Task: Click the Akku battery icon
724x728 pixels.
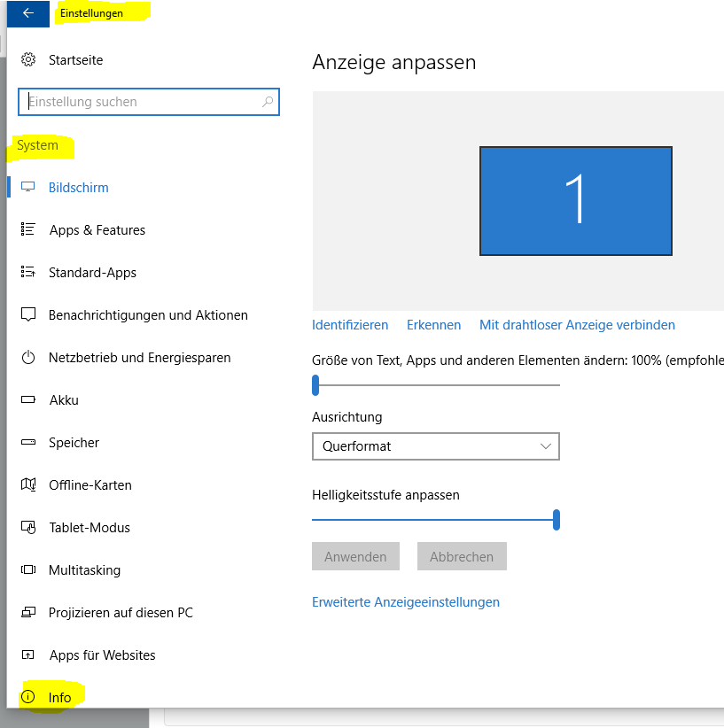Action: click(28, 399)
